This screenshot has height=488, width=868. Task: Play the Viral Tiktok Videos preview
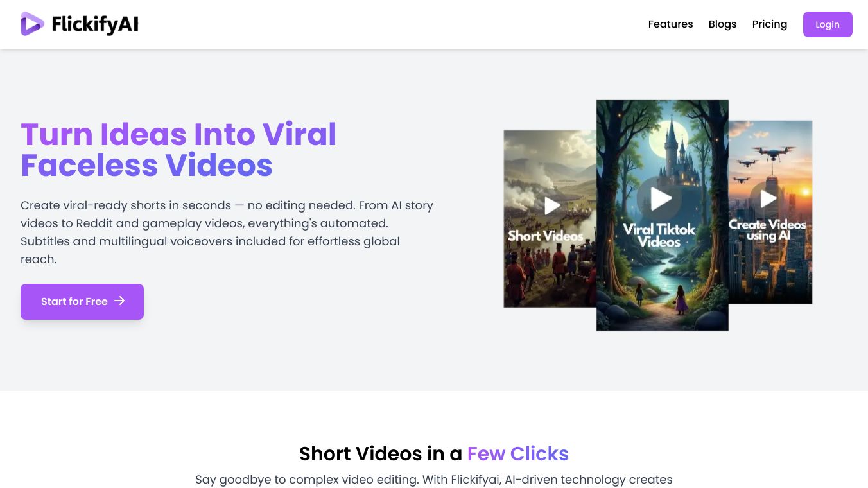tap(661, 198)
